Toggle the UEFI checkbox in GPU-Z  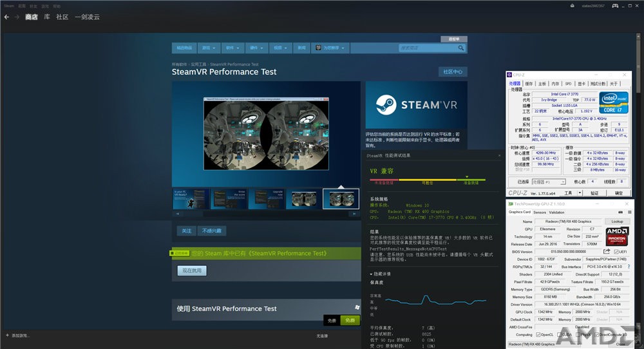[x=616, y=252]
